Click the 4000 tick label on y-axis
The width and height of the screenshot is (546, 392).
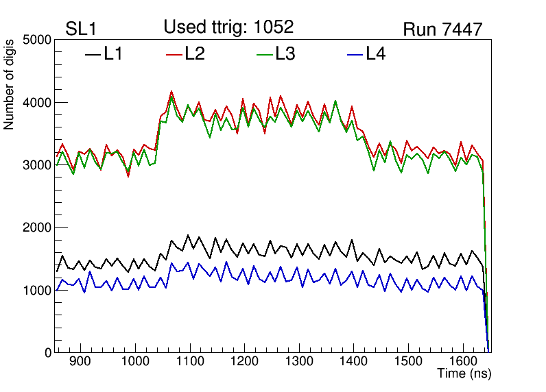point(37,103)
